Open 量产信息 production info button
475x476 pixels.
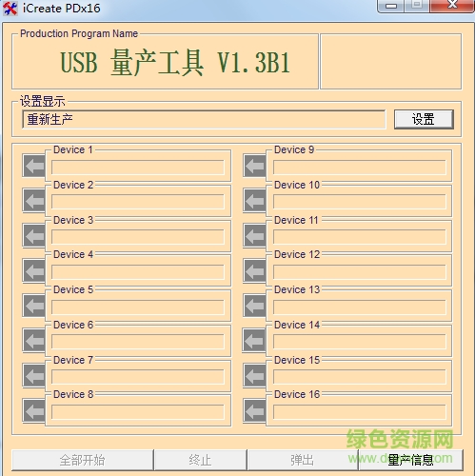[x=410, y=460]
